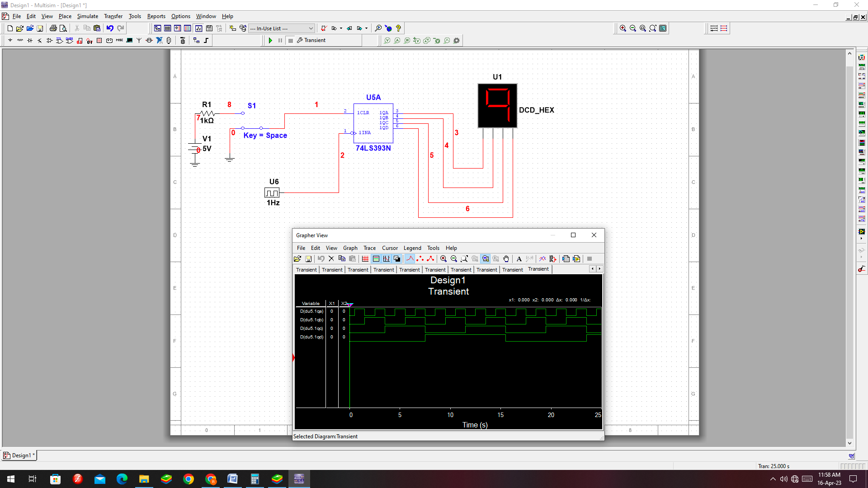Click the interactive simulation settings gear icon
The height and width of the screenshot is (488, 868).
pos(457,41)
